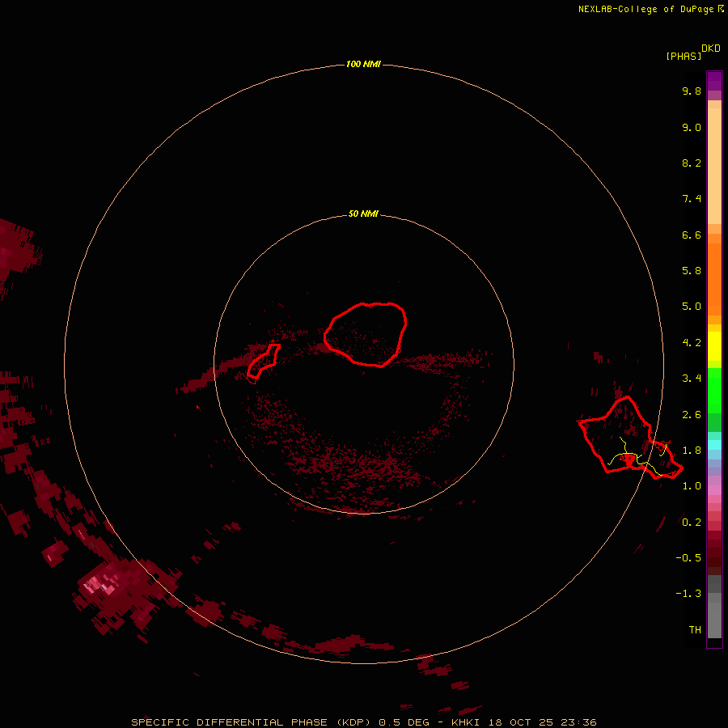Click the -0.5 legend value
The height and width of the screenshot is (728, 728).
(688, 558)
